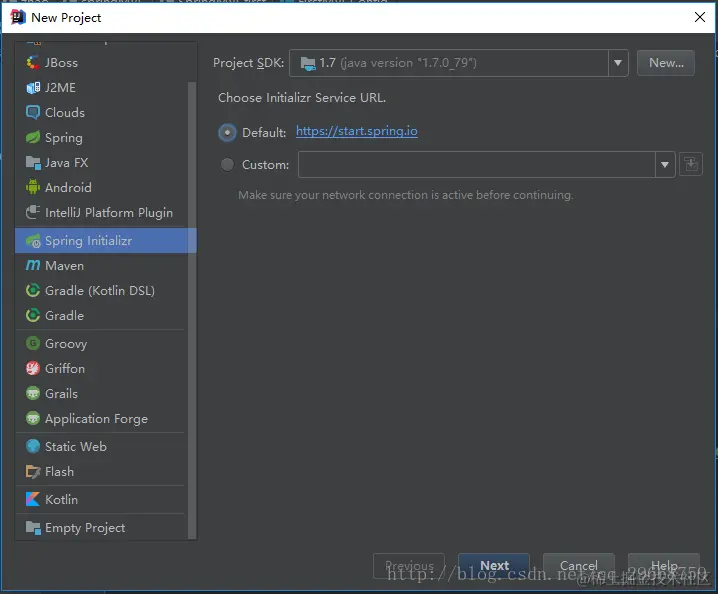Click the Java FX folder icon

point(33,163)
